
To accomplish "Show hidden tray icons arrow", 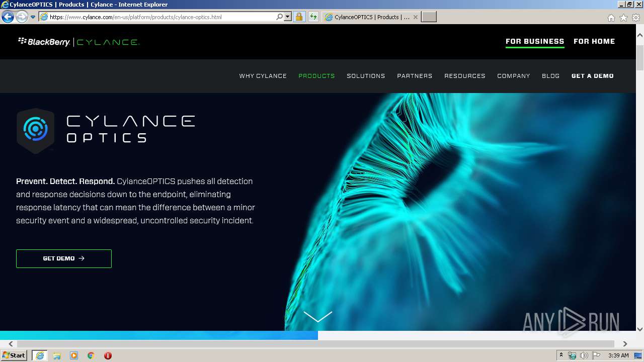I will tap(561, 355).
